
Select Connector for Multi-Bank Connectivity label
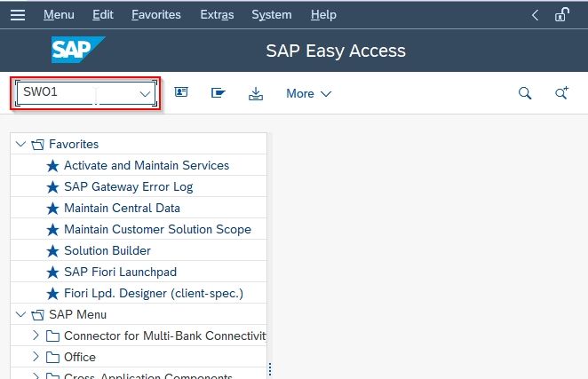tap(165, 336)
